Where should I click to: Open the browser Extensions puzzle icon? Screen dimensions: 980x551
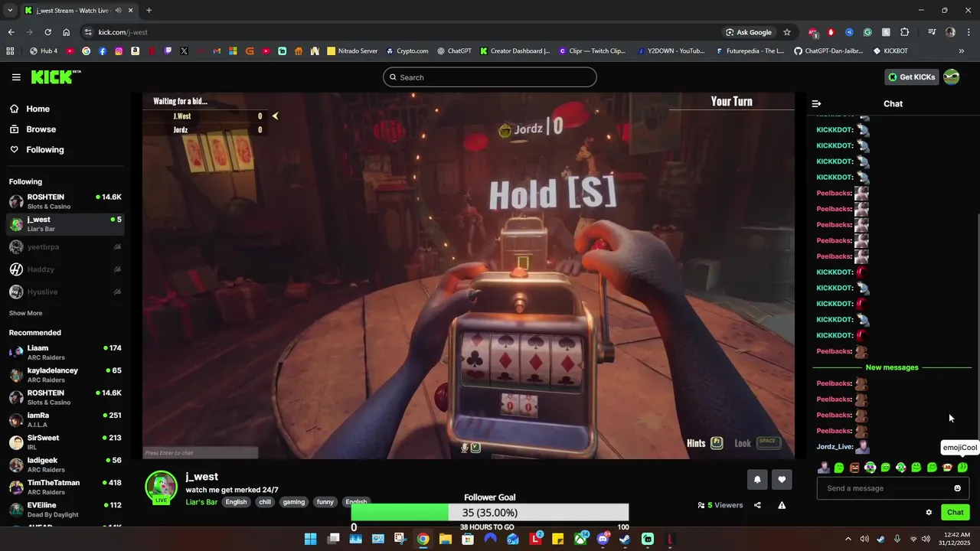point(904,32)
